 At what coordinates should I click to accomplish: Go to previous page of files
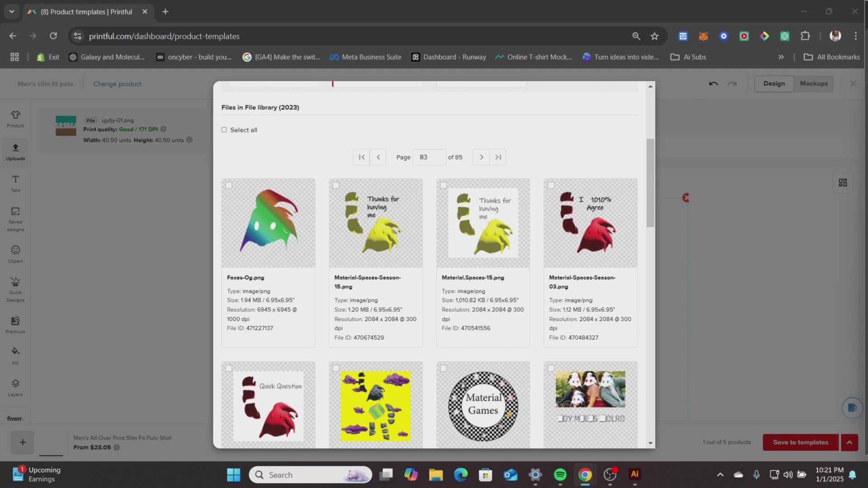tap(378, 157)
